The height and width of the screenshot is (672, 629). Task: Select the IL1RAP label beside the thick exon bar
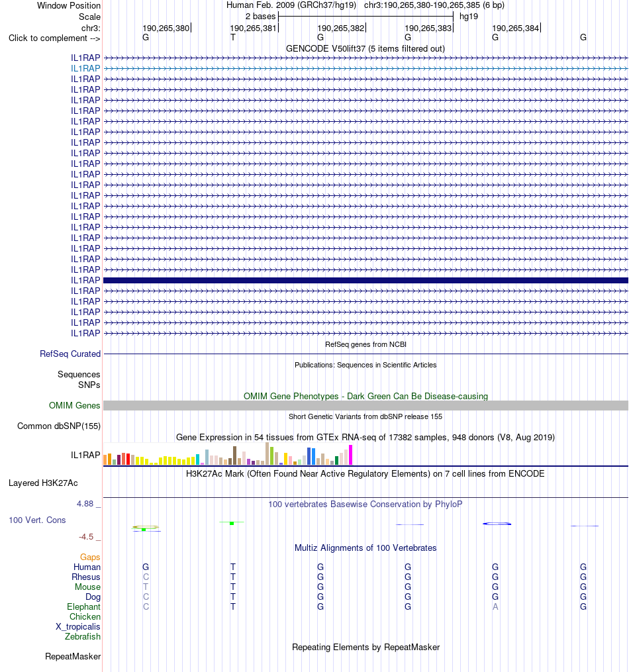point(85,280)
